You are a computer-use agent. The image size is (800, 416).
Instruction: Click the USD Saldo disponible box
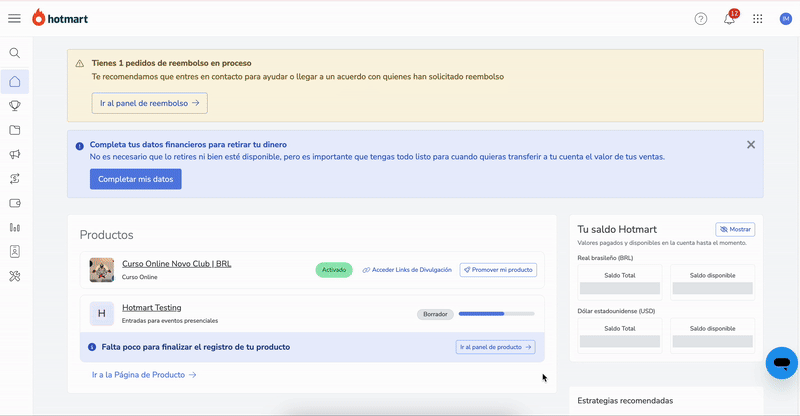coord(712,335)
